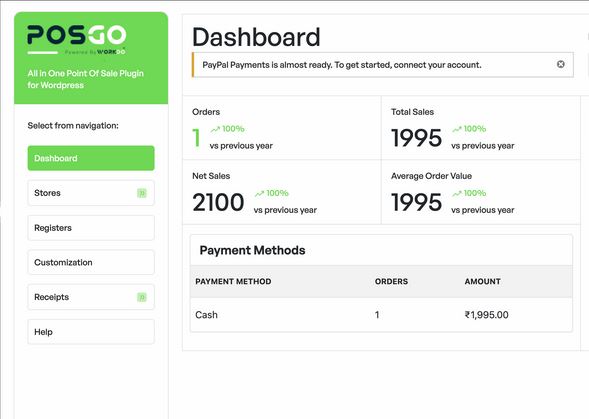This screenshot has height=419, width=589.
Task: Click the Net Sales 2100 value
Action: [218, 202]
